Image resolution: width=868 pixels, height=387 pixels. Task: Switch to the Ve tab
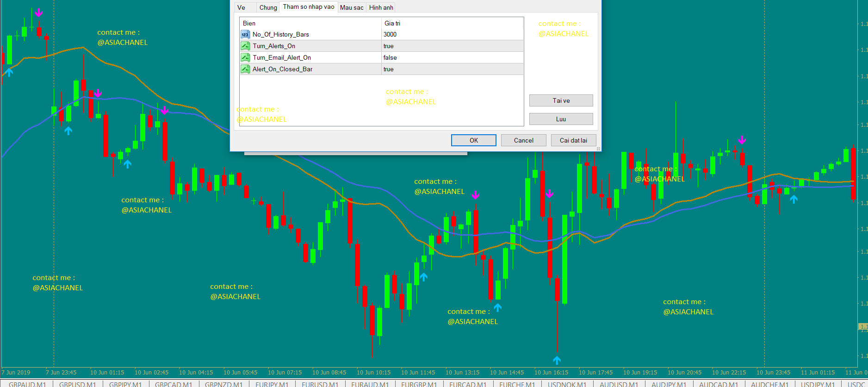click(x=245, y=7)
